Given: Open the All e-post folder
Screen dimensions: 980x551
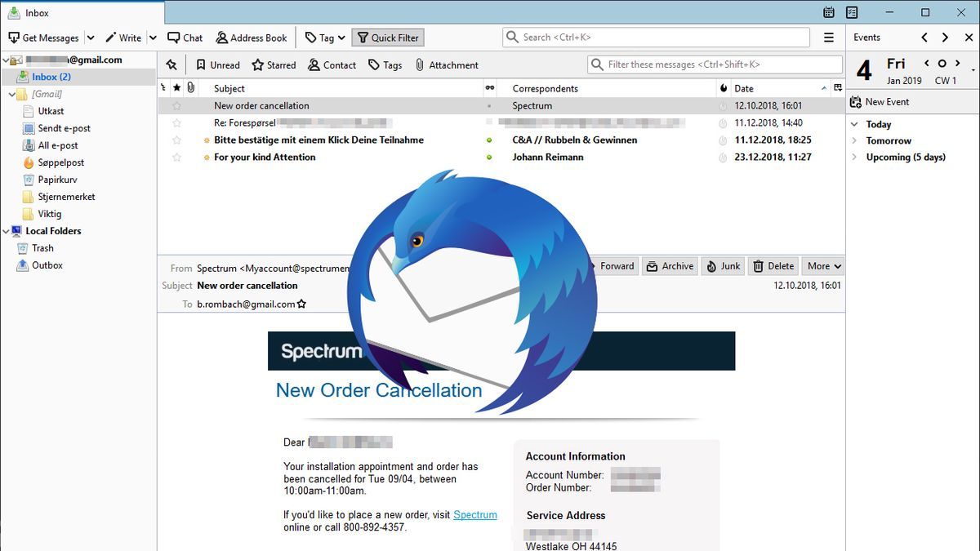Looking at the screenshot, I should point(58,145).
